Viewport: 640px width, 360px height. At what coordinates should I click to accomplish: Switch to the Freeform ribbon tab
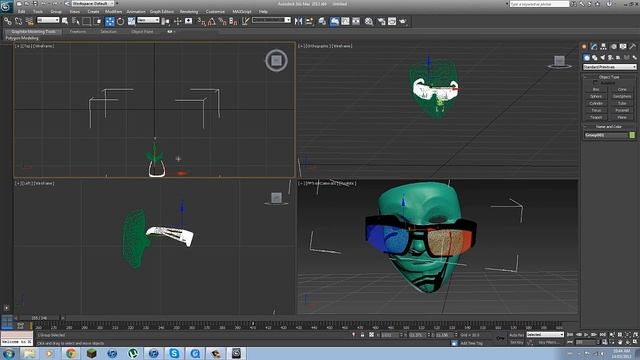[78, 31]
